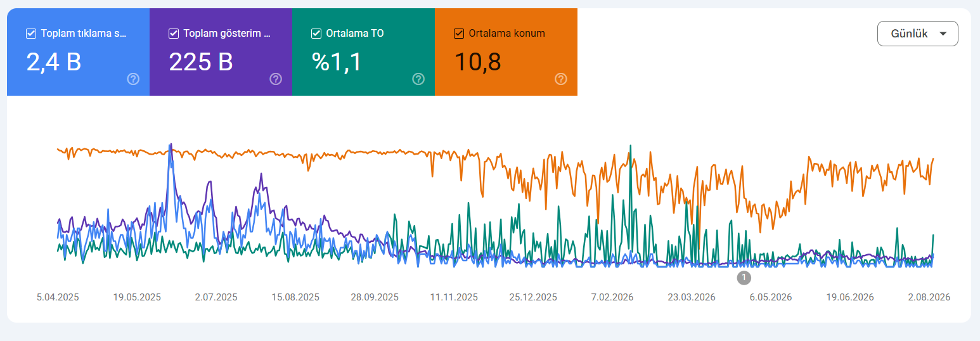The image size is (980, 341).
Task: Click the 2.08.2026 axis date label
Action: pyautogui.click(x=929, y=297)
